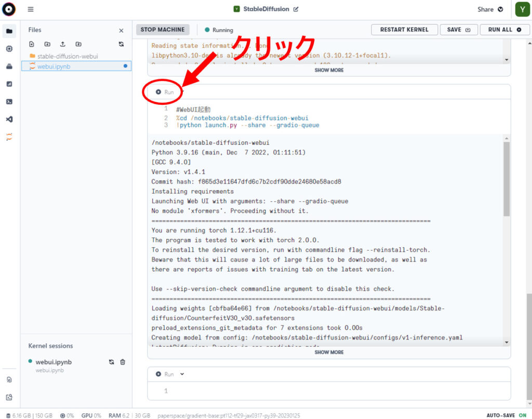
Task: Refresh the Files list
Action: pos(121,44)
